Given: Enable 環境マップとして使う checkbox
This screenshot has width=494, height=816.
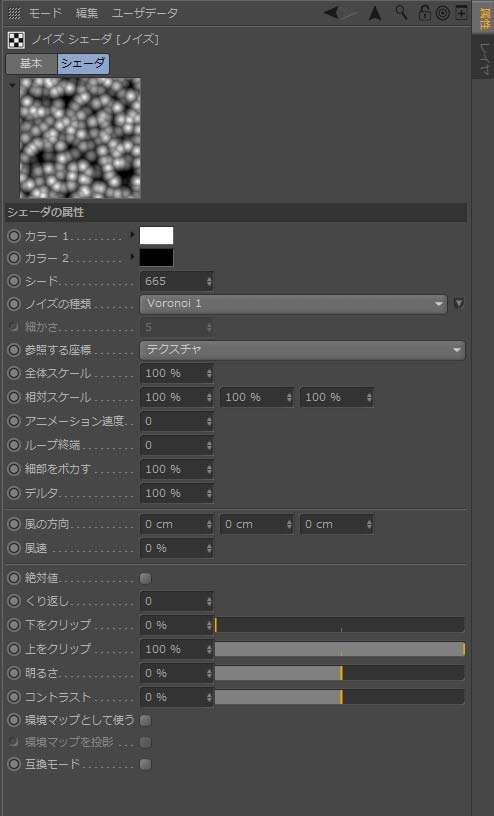Looking at the screenshot, I should pos(146,720).
